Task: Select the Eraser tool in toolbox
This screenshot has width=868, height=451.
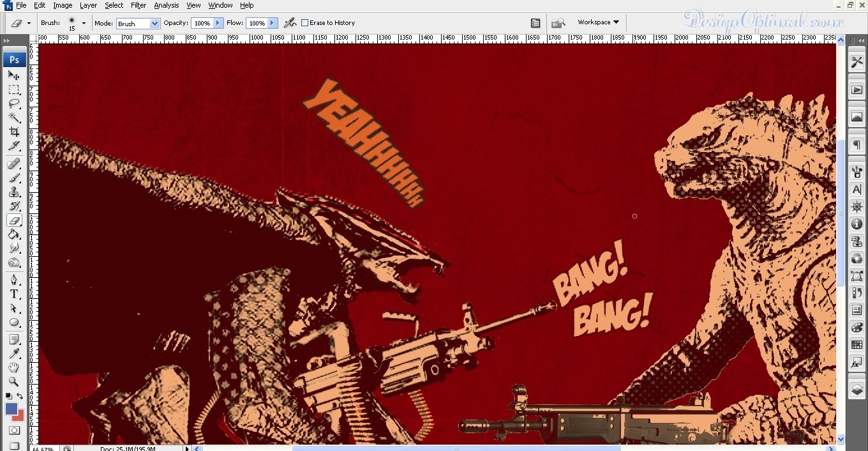Action: (14, 220)
